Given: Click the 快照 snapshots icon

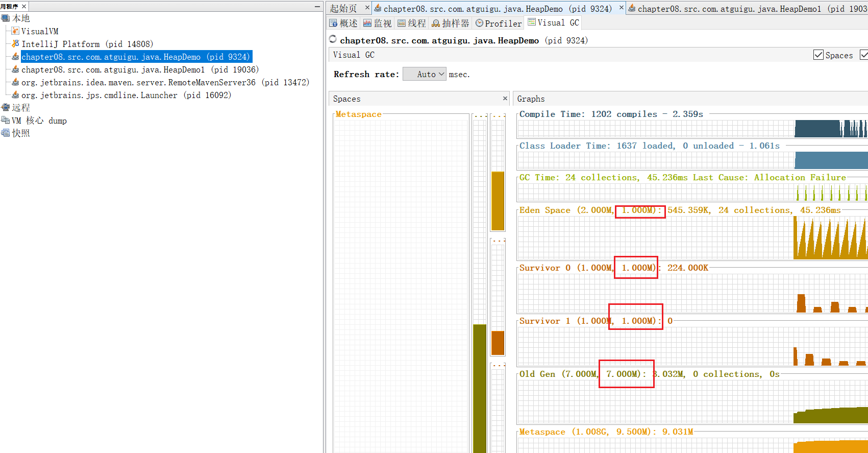Looking at the screenshot, I should 6,133.
